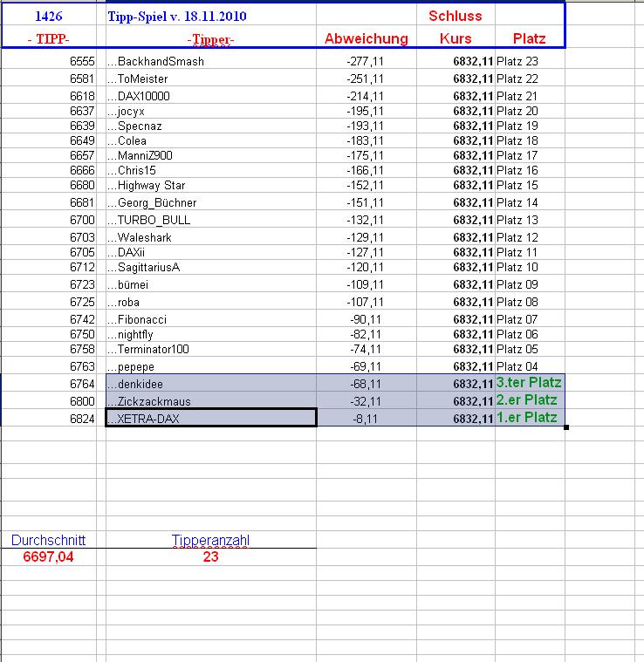Select the average value 6697,04
644x662 pixels.
pos(49,556)
